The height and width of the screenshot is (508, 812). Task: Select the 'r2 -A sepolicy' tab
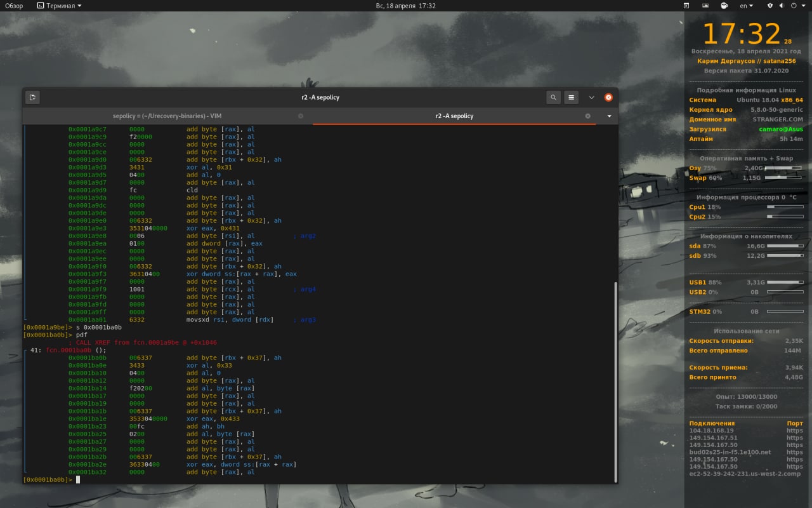pos(454,116)
